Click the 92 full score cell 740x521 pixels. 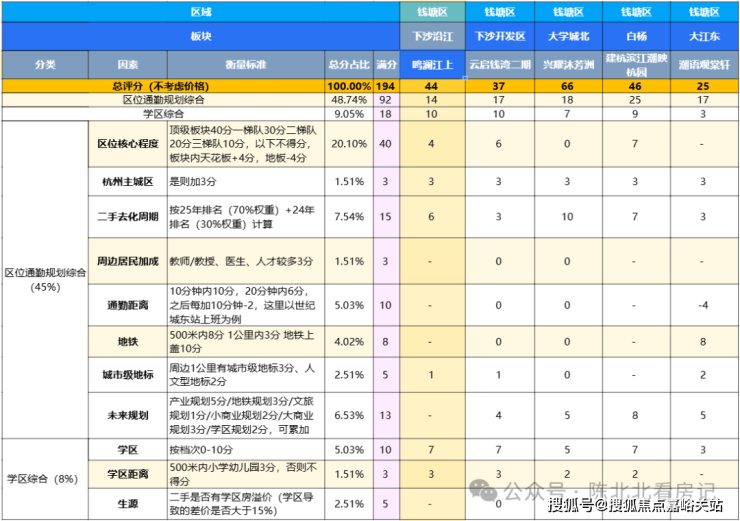coord(386,100)
